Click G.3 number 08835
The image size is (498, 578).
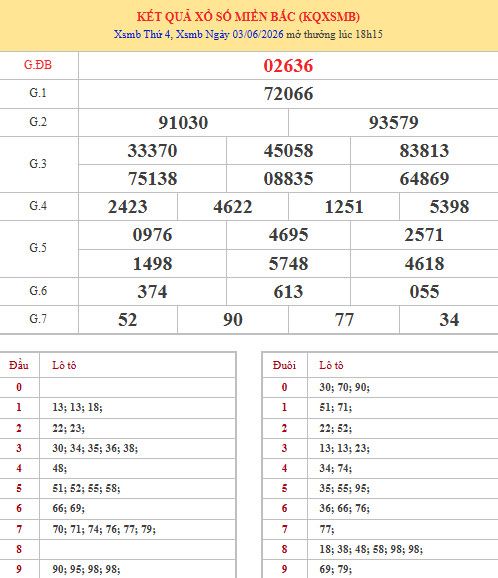(288, 178)
